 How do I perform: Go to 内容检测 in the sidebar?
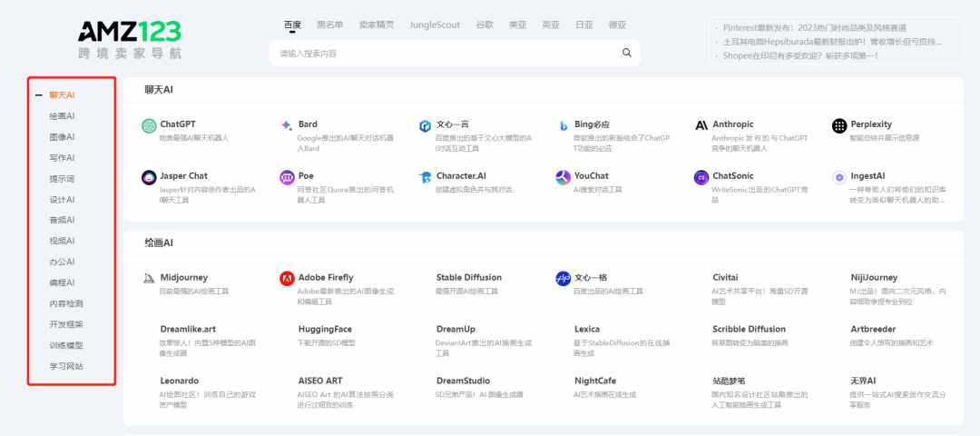[x=66, y=303]
